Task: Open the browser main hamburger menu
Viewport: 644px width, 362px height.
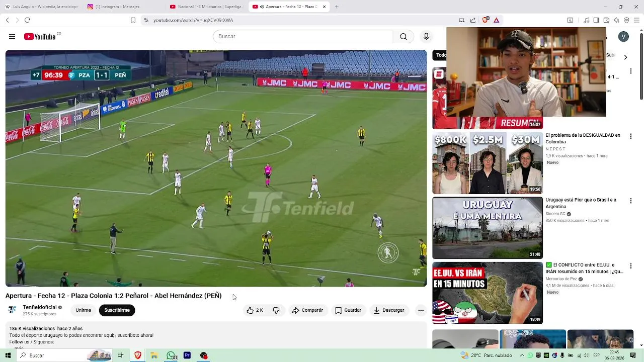Action: pos(636,20)
